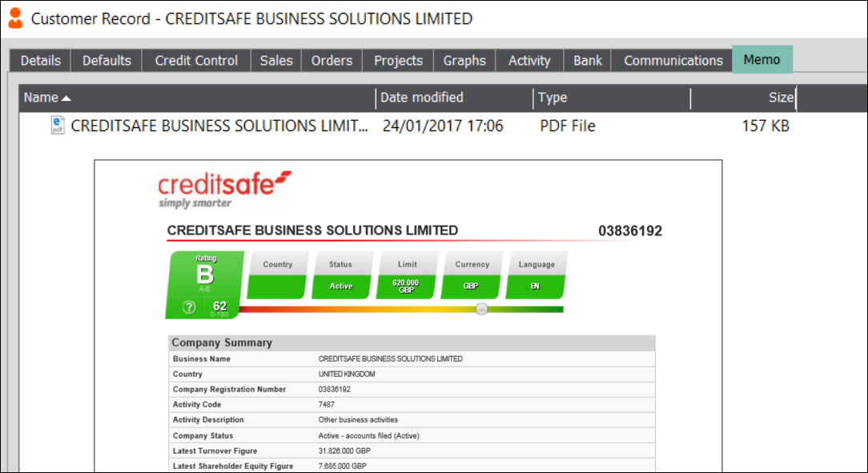Go to the Credit Control tab
Screen dimensions: 868x473
196,60
